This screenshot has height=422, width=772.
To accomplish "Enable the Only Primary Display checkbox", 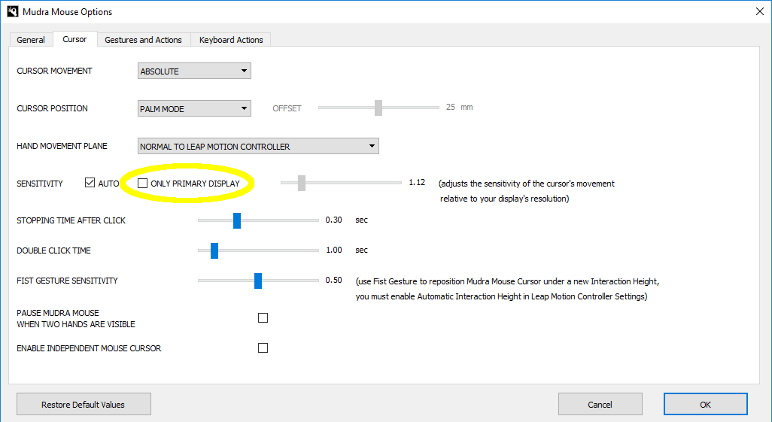I will coord(143,183).
